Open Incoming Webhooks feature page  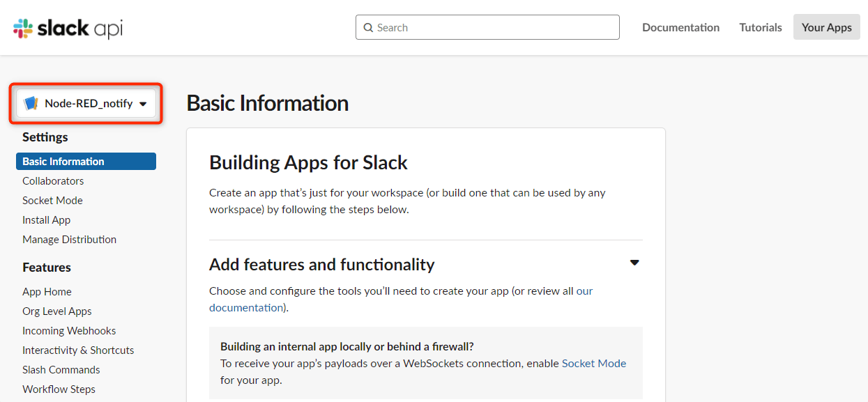coord(69,330)
